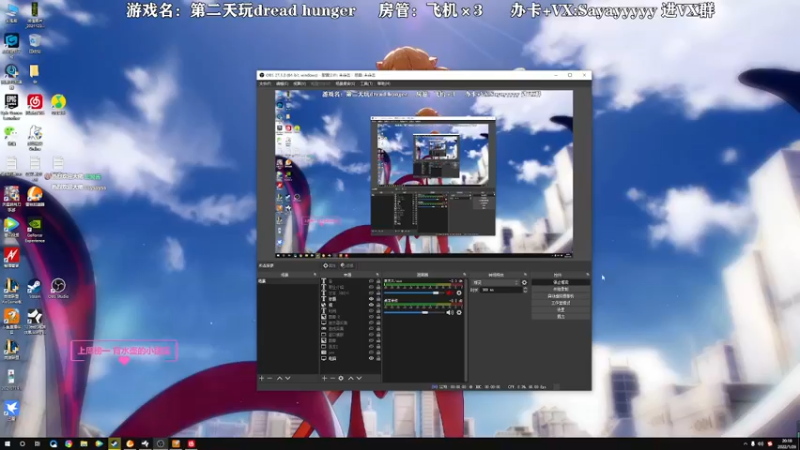Image resolution: width=800 pixels, height=450 pixels.
Task: Open the OBS Studio desktop shortcut
Action: (58, 288)
